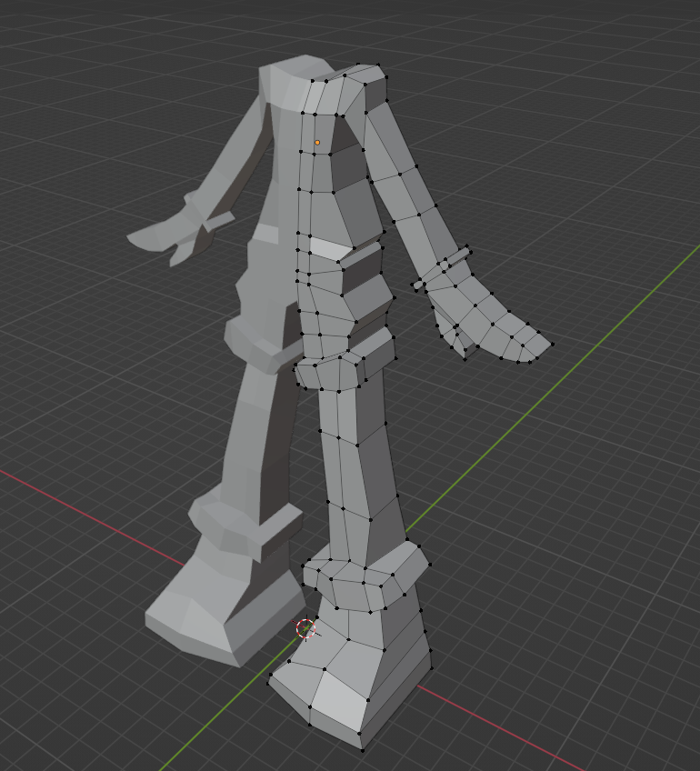
Task: Click the orange origin dot on the chest
Action: point(317,143)
